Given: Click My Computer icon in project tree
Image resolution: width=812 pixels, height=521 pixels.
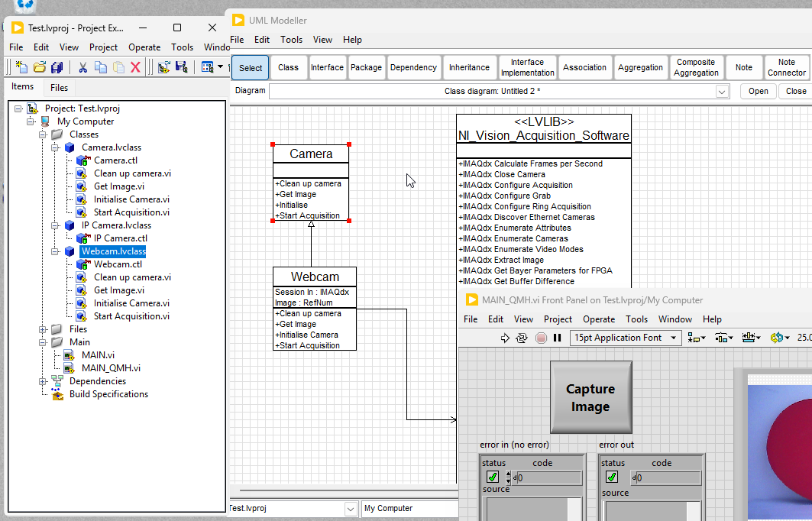Looking at the screenshot, I should pos(46,121).
